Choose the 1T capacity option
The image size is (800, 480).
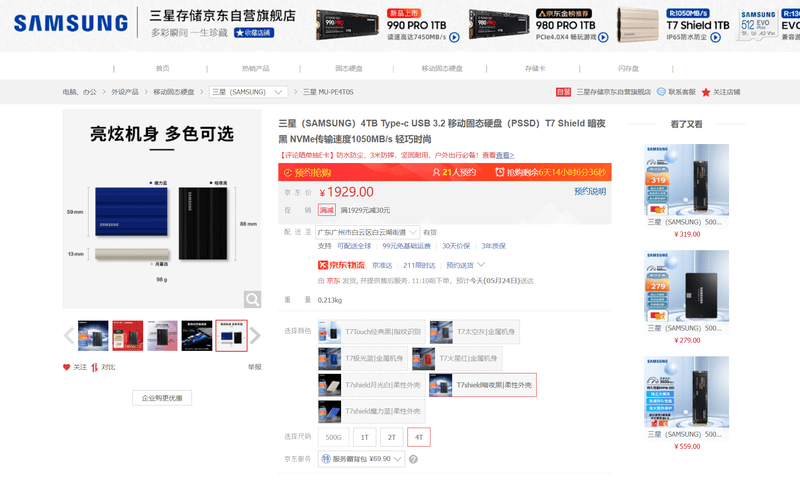[365, 437]
